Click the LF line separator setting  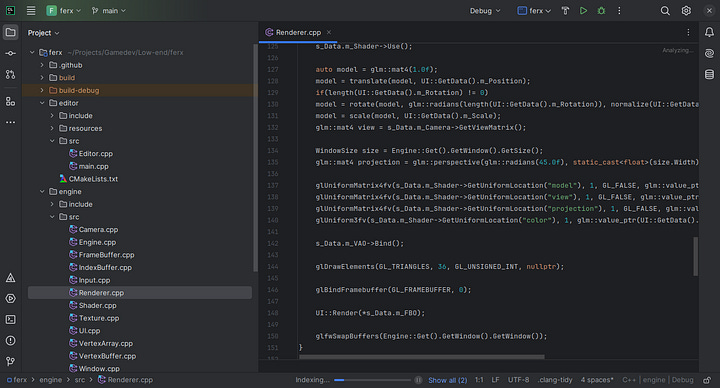click(x=495, y=380)
